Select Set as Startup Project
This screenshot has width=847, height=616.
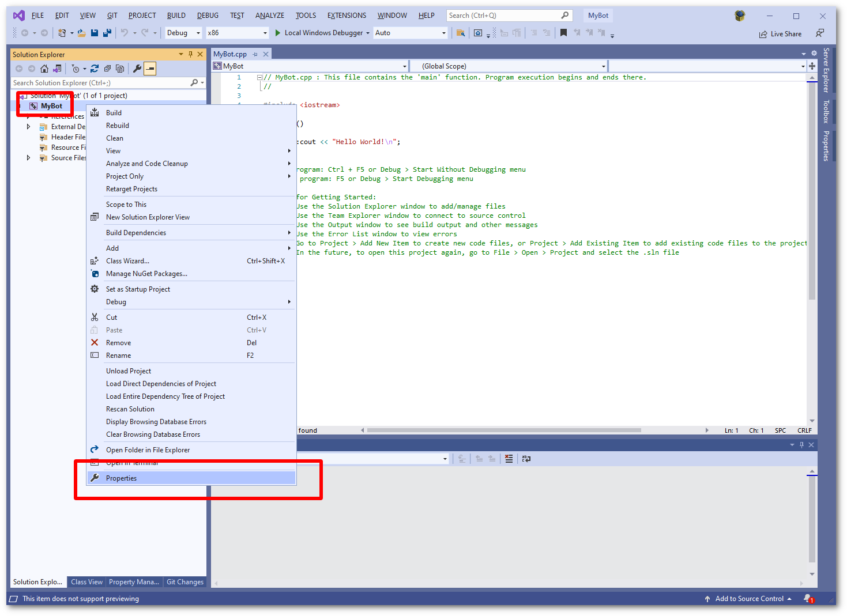click(138, 289)
